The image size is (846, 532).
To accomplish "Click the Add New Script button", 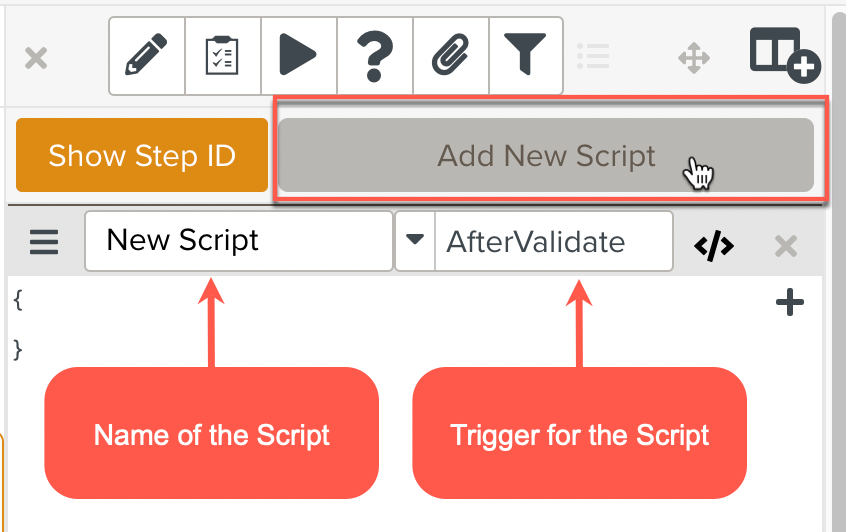I will point(546,156).
